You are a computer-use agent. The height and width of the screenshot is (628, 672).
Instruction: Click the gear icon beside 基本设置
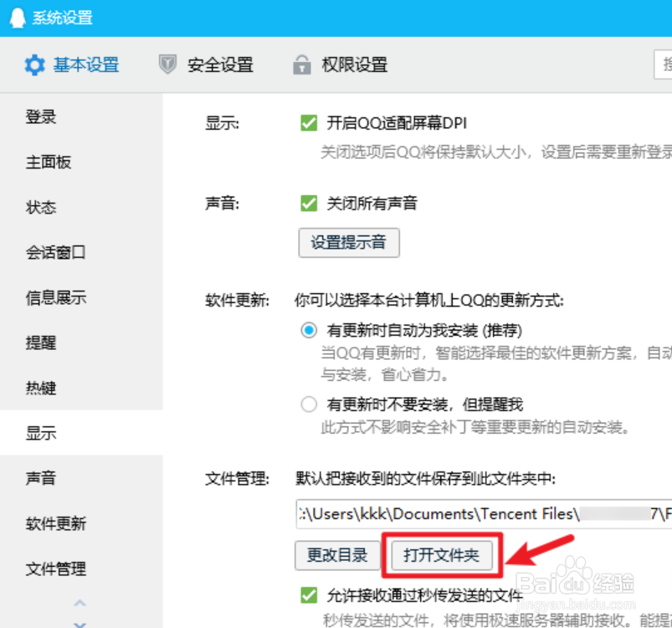coord(34,65)
